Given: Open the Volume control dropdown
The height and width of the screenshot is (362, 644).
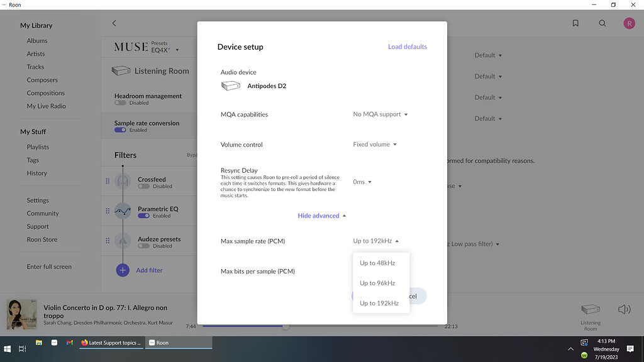Looking at the screenshot, I should coord(374,144).
